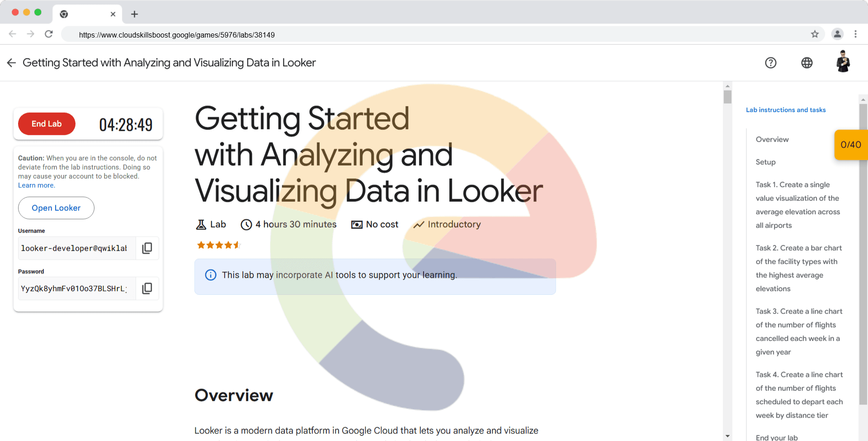
Task: Click the Lab flask icon
Action: pyautogui.click(x=201, y=224)
